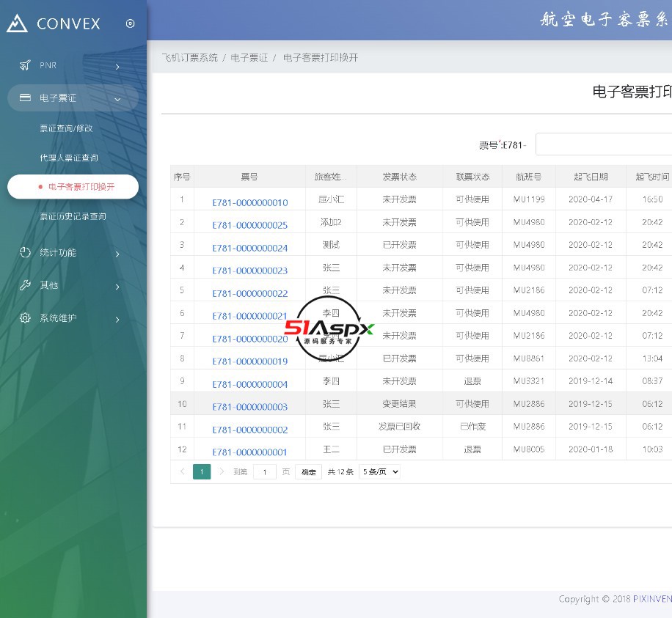
Task: Click the CONVEX logo icon
Action: [17, 23]
